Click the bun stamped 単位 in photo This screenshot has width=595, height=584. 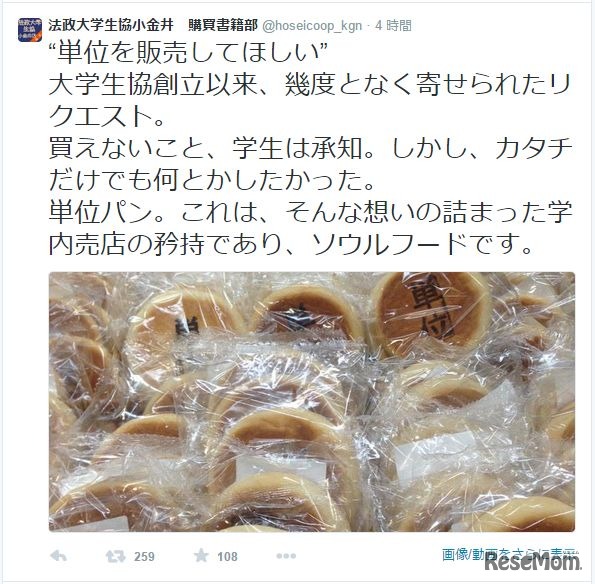click(431, 312)
